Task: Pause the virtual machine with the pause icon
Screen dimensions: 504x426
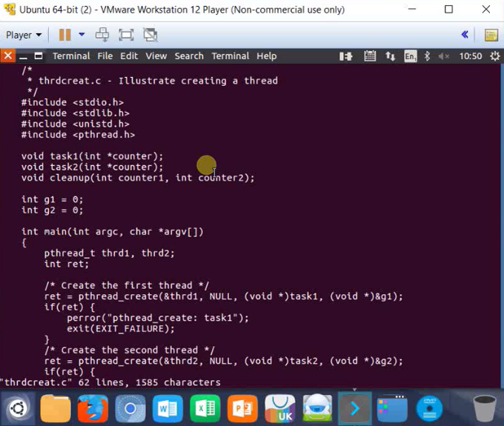Action: pos(64,35)
